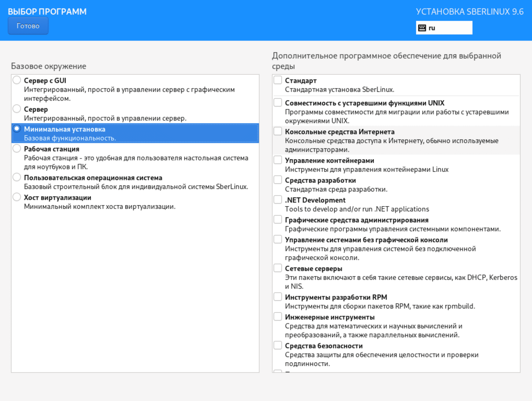
Task: Click 'Стандартная среда разработки.' description
Action: click(x=336, y=189)
